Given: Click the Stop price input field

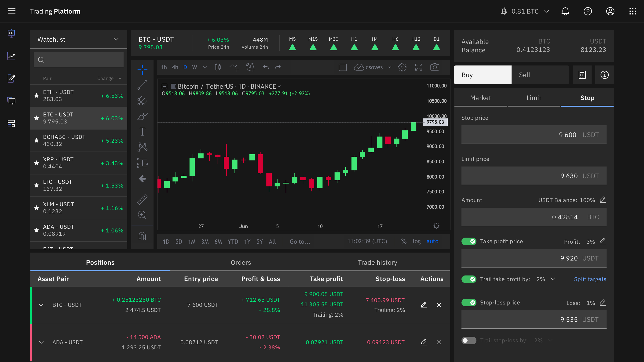Looking at the screenshot, I should (x=534, y=135).
